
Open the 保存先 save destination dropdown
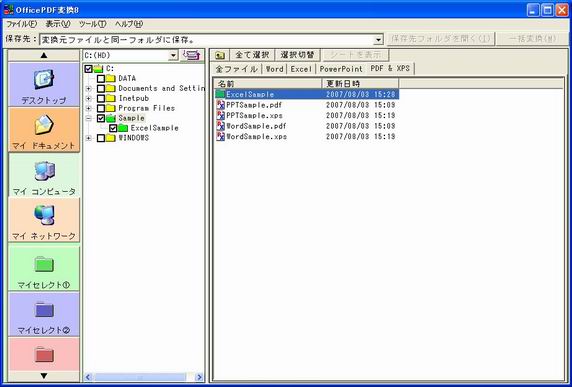coord(379,39)
